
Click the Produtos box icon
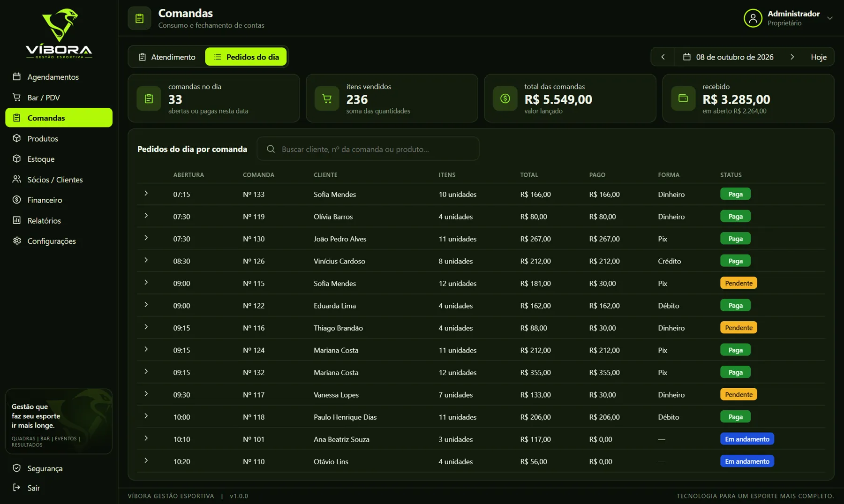[x=17, y=138]
